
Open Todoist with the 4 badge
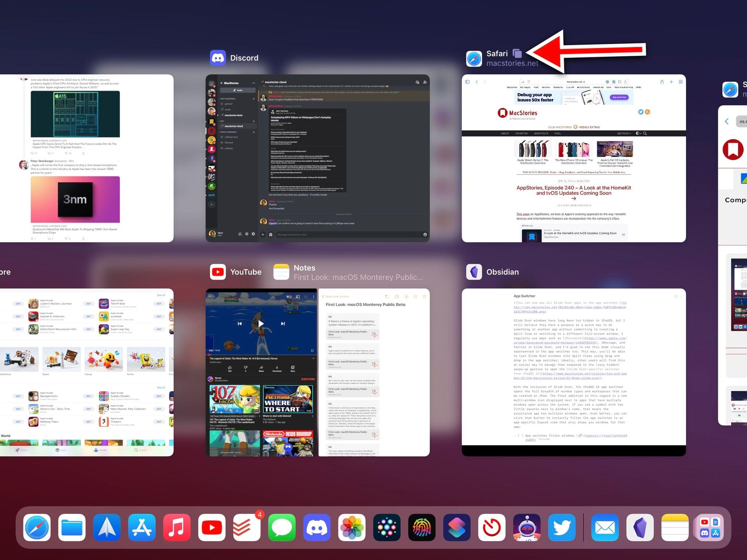(x=247, y=527)
